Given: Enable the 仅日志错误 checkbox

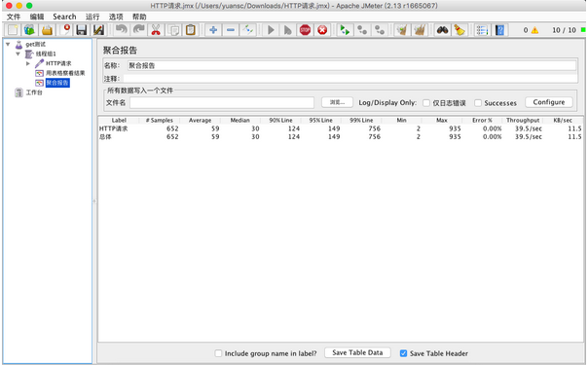Looking at the screenshot, I should tap(426, 103).
